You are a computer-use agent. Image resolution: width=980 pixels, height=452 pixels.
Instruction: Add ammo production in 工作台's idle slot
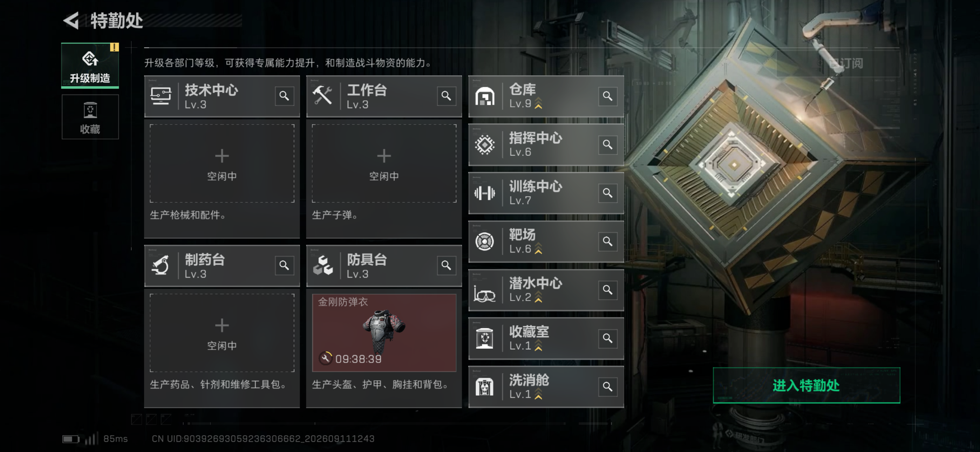(384, 163)
